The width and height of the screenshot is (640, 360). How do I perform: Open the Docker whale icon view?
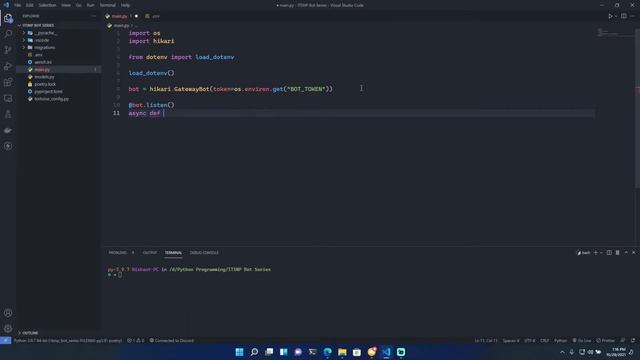coord(8,130)
